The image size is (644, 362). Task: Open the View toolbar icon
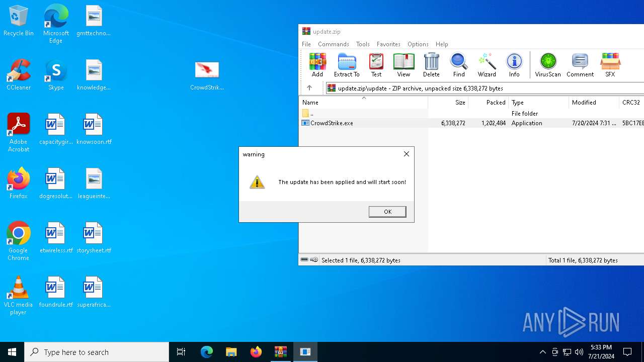tap(404, 65)
